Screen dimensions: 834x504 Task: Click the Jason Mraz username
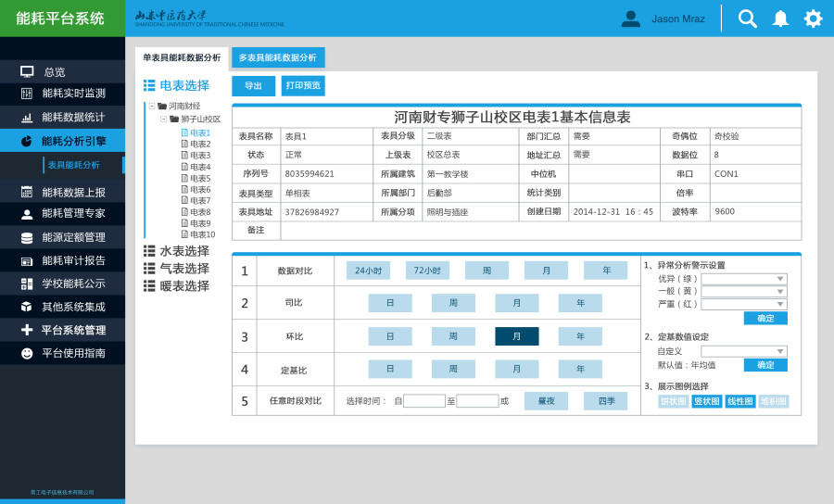(x=678, y=19)
